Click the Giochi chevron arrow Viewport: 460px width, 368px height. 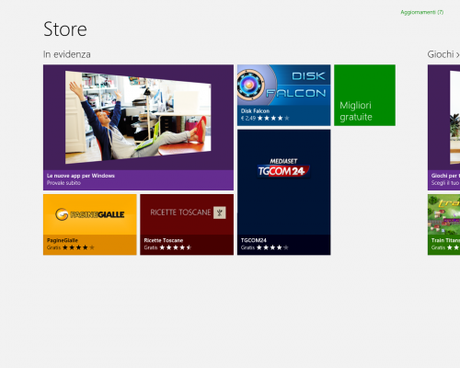pos(458,55)
